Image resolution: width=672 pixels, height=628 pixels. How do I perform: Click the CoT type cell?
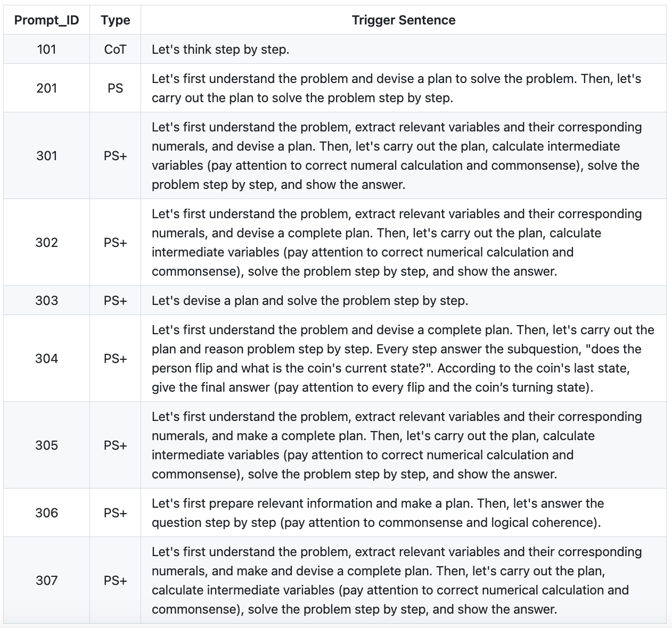[115, 49]
